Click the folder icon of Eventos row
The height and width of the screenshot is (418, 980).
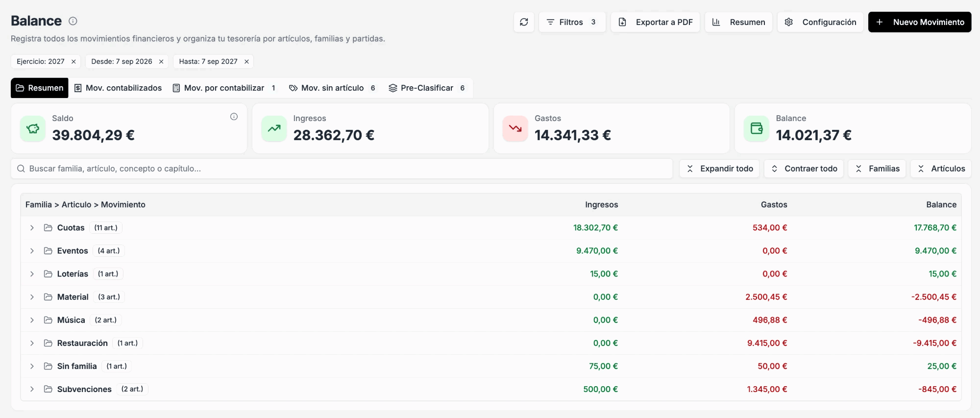pyautogui.click(x=48, y=251)
